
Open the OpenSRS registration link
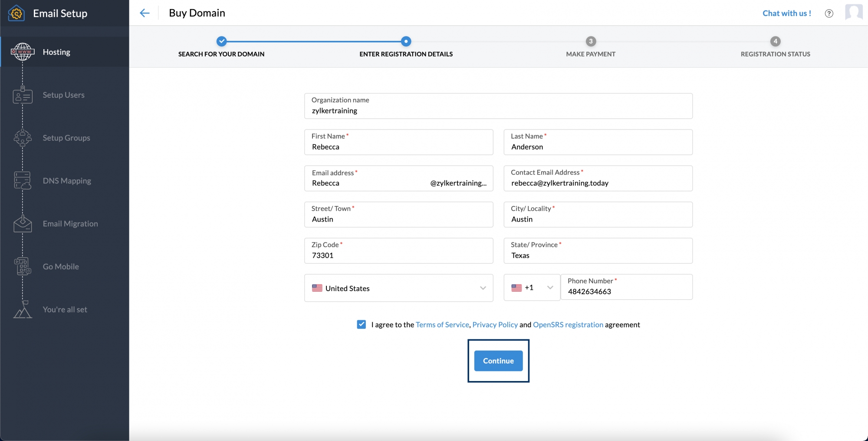pos(568,325)
